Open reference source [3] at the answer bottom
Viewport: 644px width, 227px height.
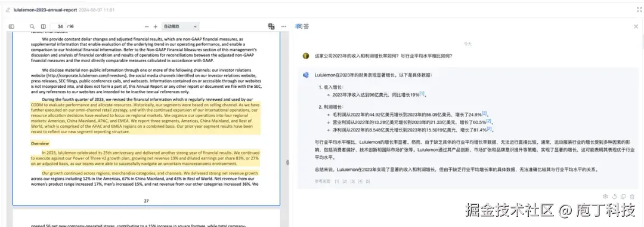coord(353,181)
